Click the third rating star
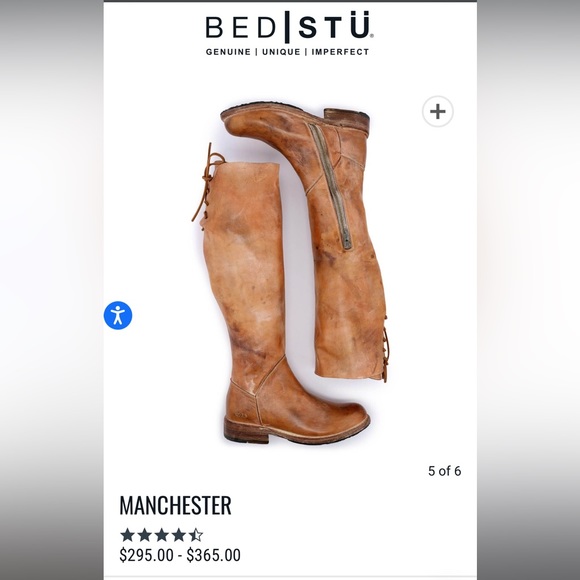The height and width of the screenshot is (580, 580). point(161,535)
